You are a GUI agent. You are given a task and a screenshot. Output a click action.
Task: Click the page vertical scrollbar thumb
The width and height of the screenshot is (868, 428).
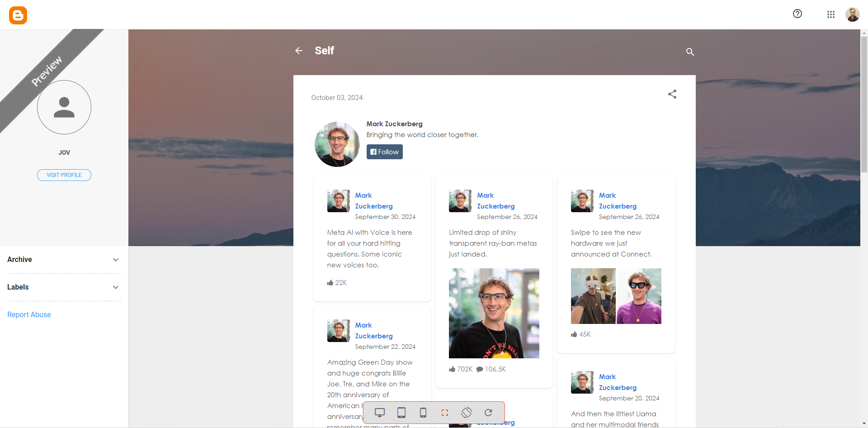click(x=864, y=105)
